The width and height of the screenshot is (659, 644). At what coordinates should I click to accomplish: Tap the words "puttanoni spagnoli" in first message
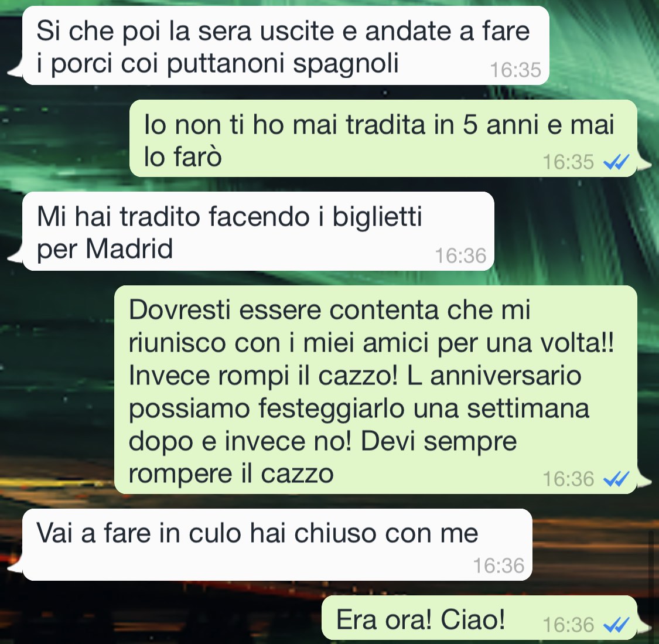click(283, 64)
